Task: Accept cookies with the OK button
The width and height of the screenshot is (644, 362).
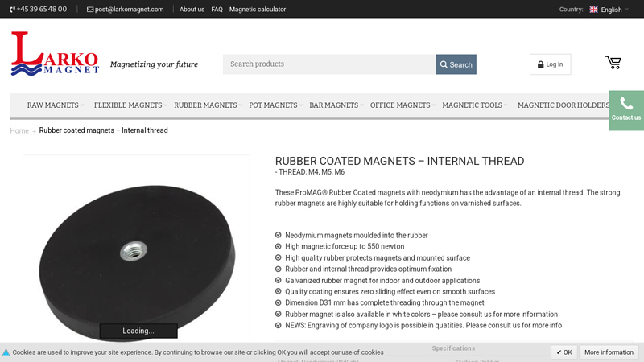Action: tap(564, 352)
